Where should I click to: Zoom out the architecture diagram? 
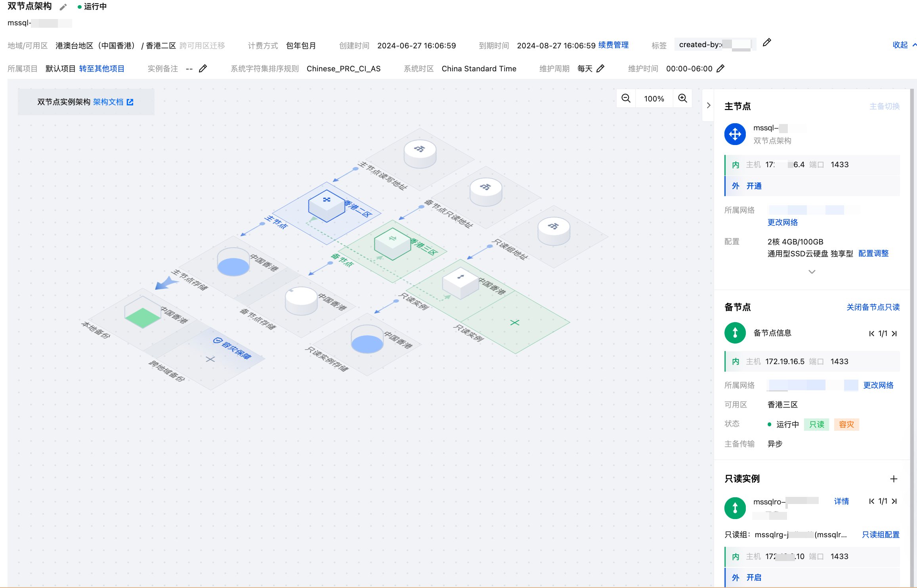coord(626,98)
